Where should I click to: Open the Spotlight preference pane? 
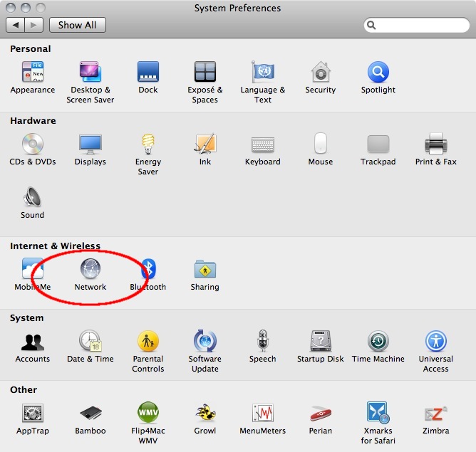(x=378, y=73)
